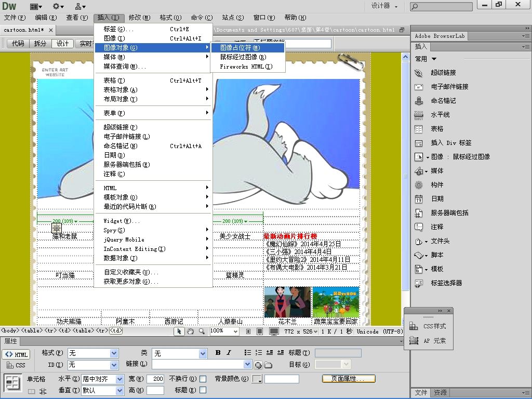Viewport: 532px width, 399px height.
Task: Open horizontal alignment dropdown
Action: (120, 379)
